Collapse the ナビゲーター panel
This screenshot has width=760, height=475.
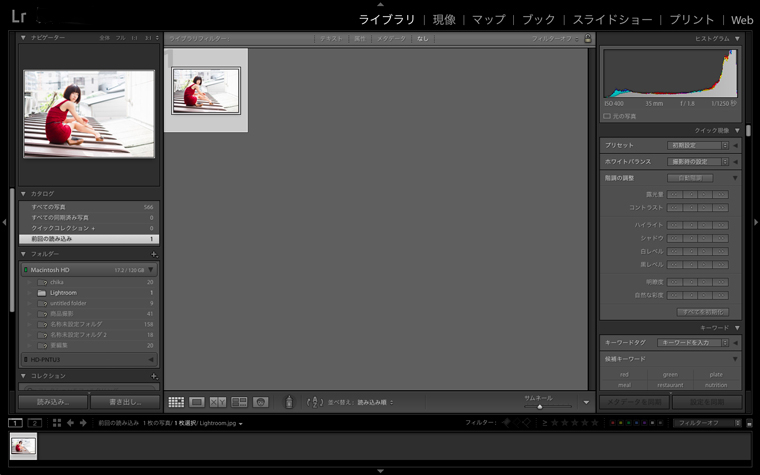[23, 37]
